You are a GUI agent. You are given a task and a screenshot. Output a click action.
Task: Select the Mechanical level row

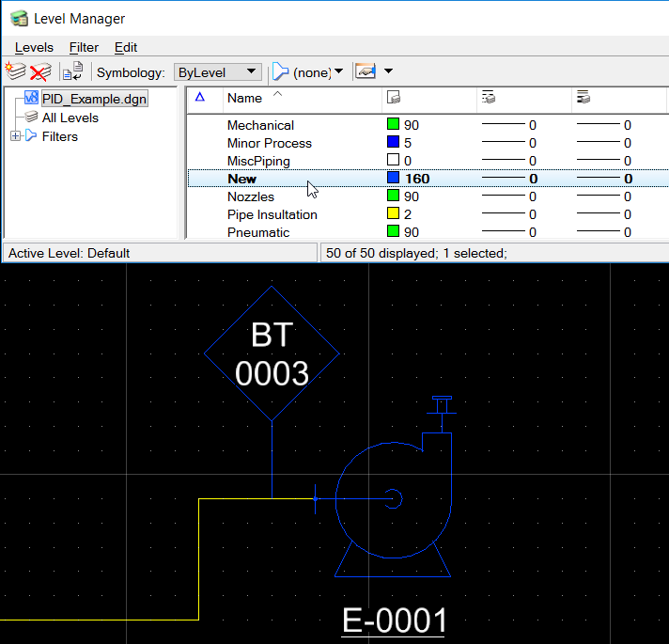pos(260,125)
